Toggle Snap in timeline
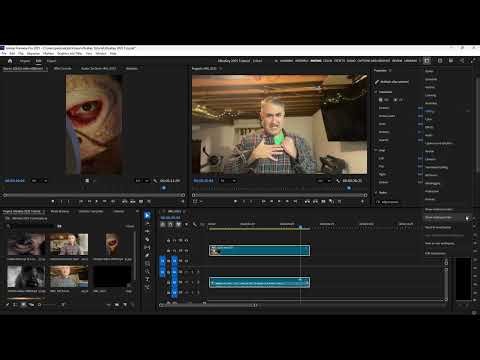The image size is (480, 360). point(170,224)
